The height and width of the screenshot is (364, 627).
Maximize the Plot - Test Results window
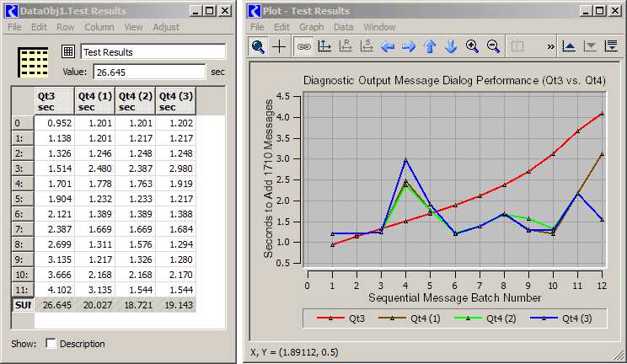599,11
